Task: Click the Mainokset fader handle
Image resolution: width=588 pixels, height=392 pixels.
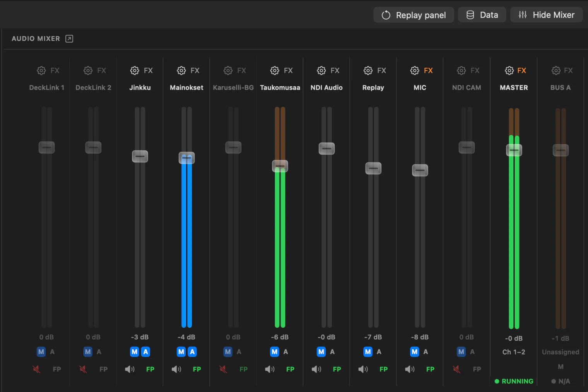Action: tap(187, 158)
